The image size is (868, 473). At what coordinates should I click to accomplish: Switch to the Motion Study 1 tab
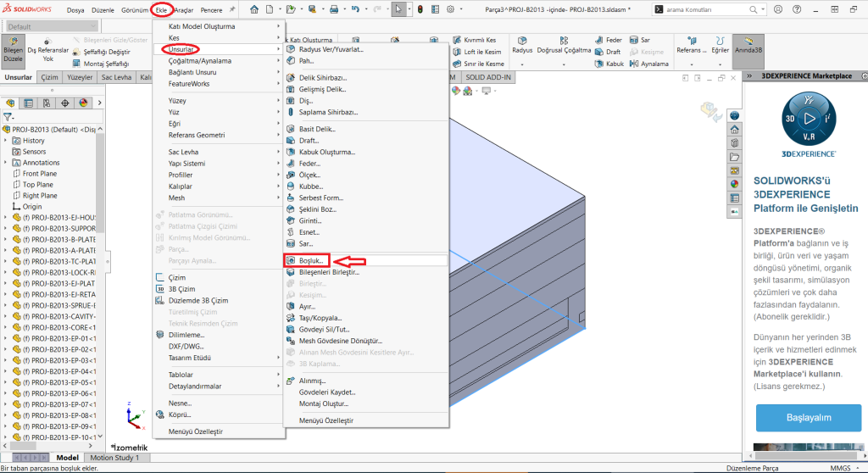(114, 458)
